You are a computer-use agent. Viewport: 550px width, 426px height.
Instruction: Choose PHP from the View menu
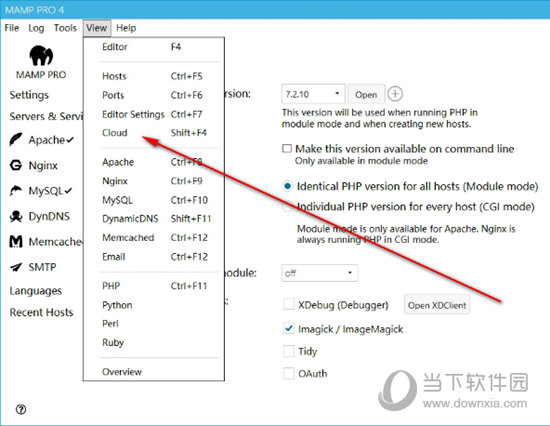tap(154, 286)
